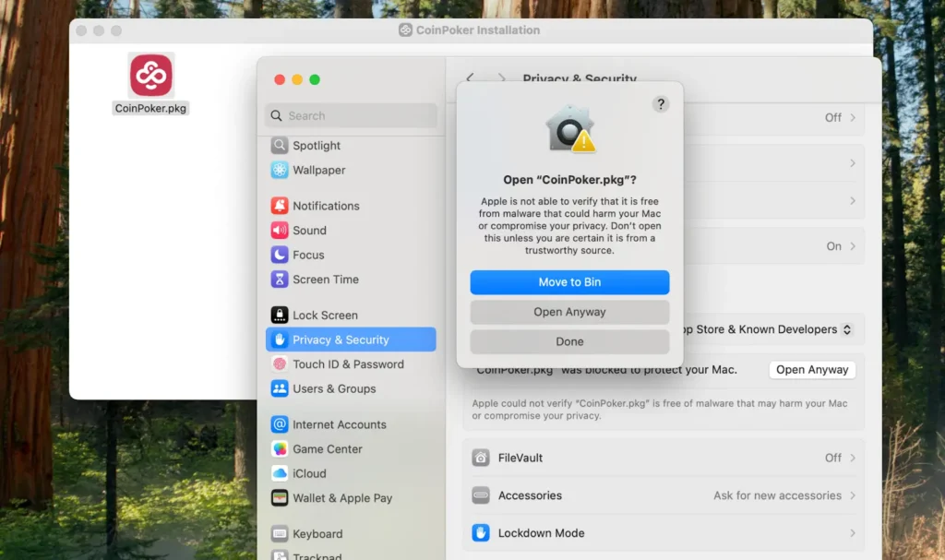Expand the FileVault row

click(663, 458)
